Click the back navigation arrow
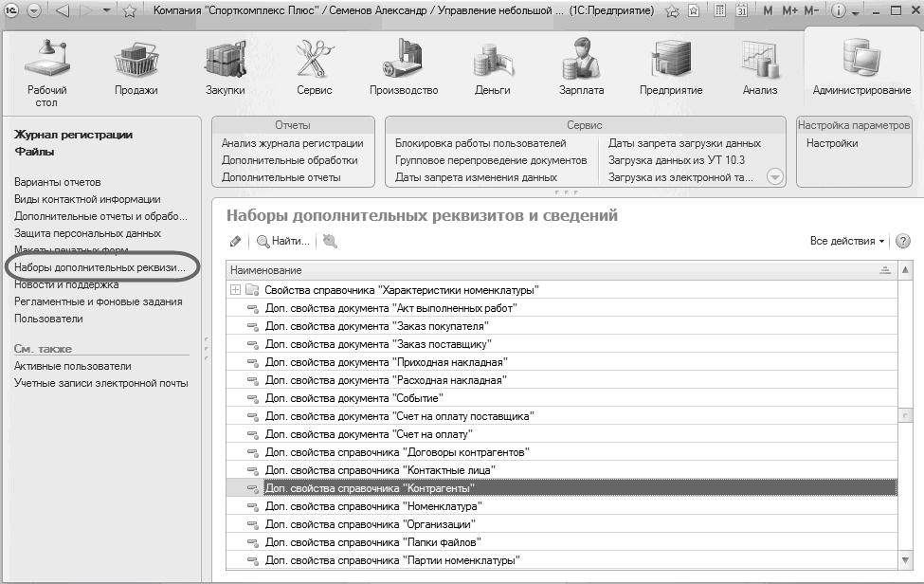 (62, 10)
